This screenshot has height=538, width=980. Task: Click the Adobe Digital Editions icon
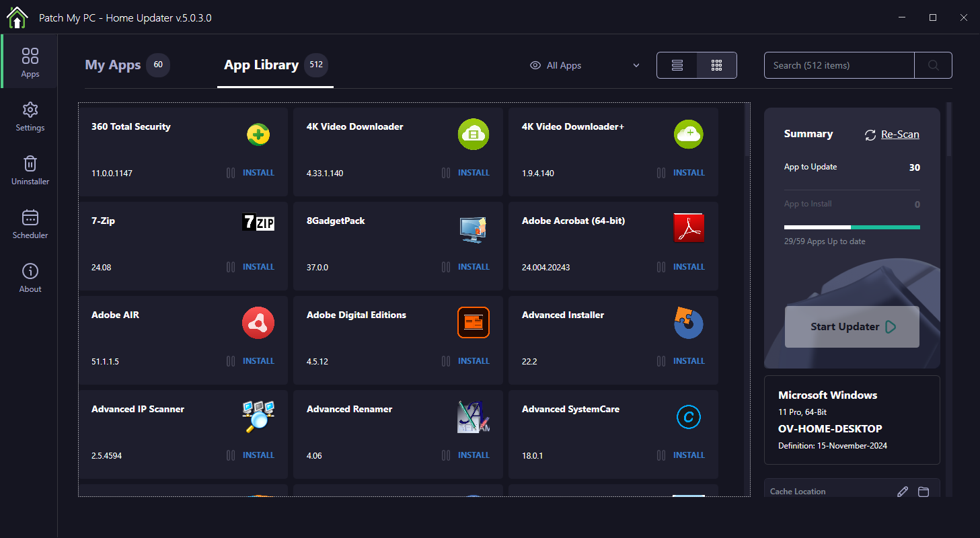pyautogui.click(x=474, y=322)
